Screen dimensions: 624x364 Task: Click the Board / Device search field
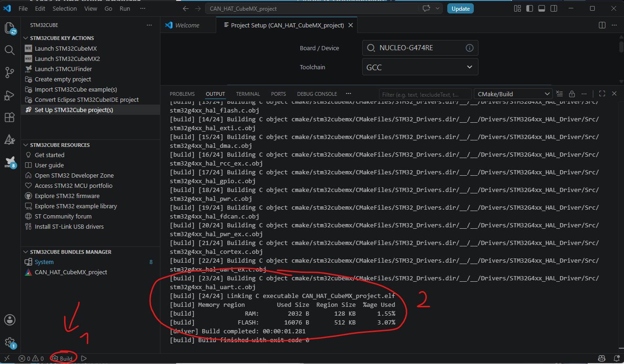(420, 48)
